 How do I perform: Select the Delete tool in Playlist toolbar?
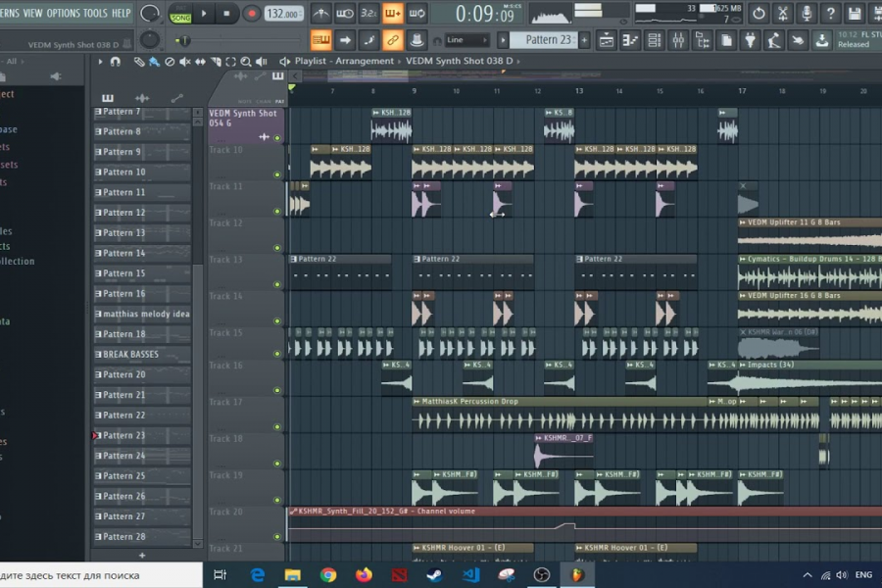[170, 62]
